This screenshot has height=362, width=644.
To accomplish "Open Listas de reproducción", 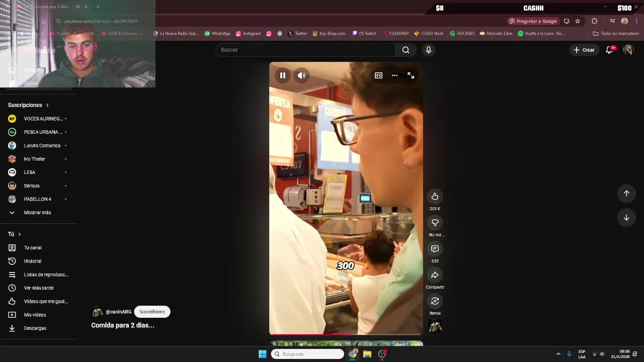I will click(x=39, y=275).
